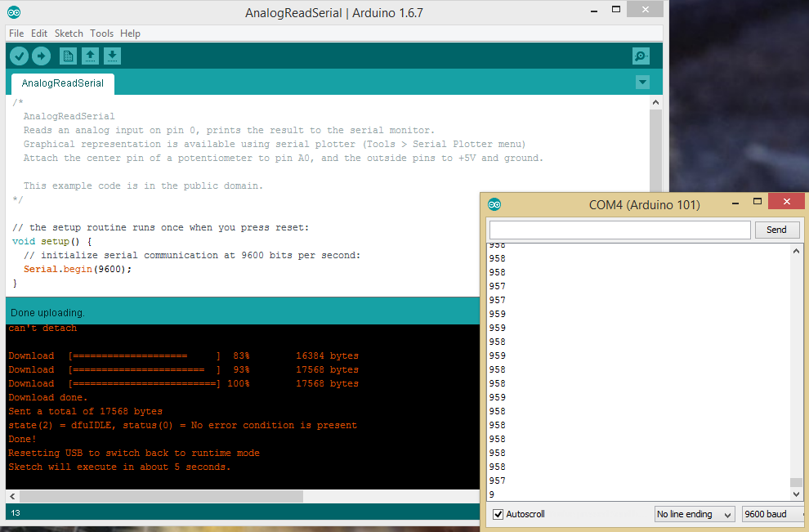Screen dimensions: 809x532
Task: Click the Upload arrow icon
Action: [x=42, y=56]
